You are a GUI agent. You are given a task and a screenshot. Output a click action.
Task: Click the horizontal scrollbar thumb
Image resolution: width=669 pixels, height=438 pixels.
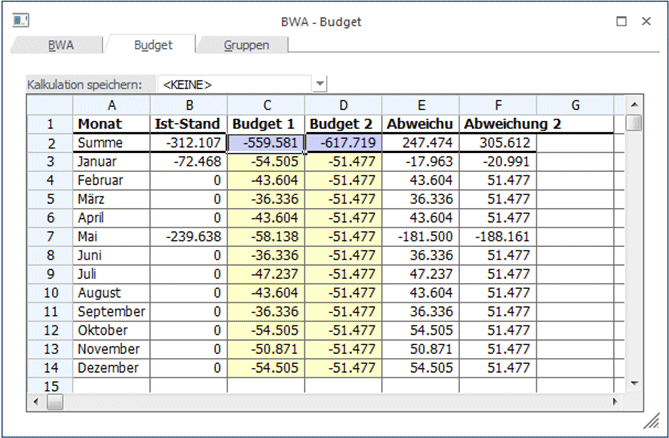coord(54,401)
